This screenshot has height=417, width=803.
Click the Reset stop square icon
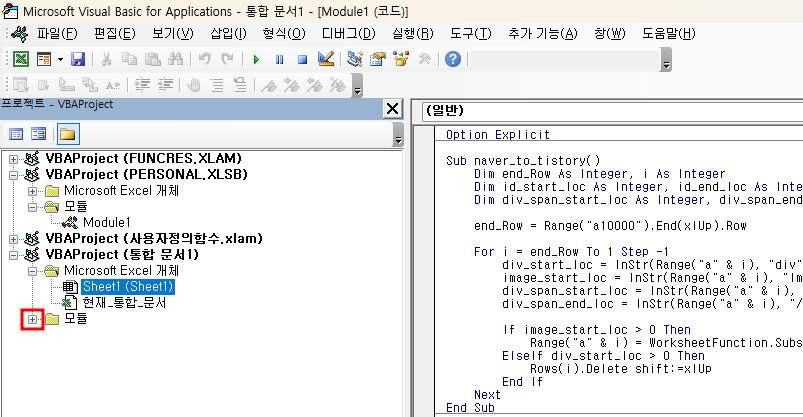[302, 59]
